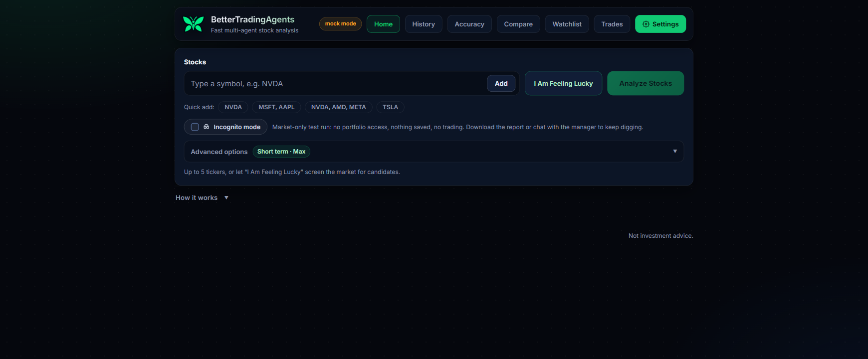Open the Trades tab
The width and height of the screenshot is (868, 359).
612,24
